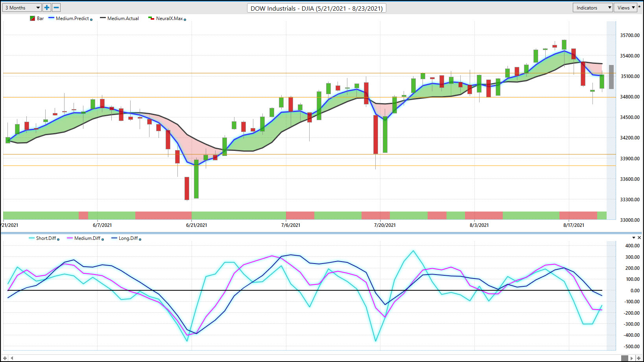
Task: Click the 8/3/2021 date label
Action: (x=479, y=225)
